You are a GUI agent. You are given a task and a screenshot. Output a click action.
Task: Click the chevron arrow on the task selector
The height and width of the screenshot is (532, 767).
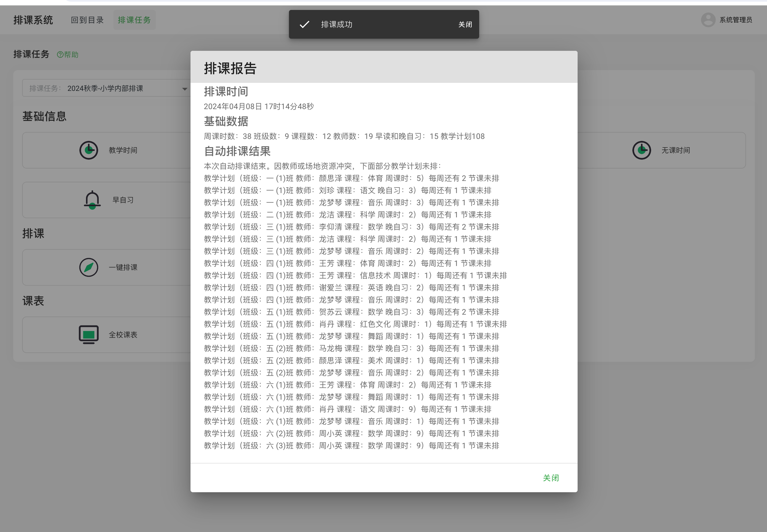click(x=184, y=89)
